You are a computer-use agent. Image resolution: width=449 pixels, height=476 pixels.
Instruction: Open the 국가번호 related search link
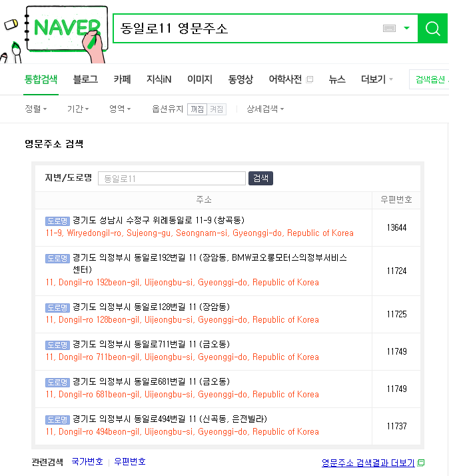(x=87, y=462)
